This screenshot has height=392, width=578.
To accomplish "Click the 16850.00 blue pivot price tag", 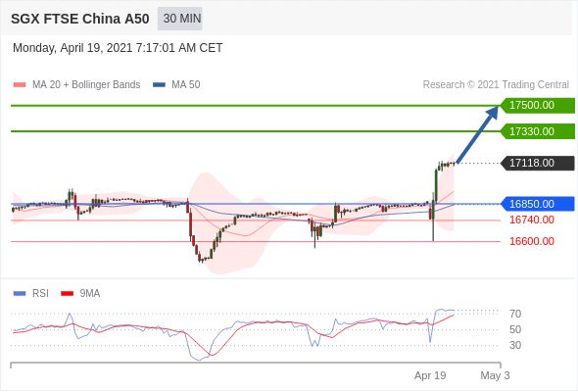I will 538,204.
